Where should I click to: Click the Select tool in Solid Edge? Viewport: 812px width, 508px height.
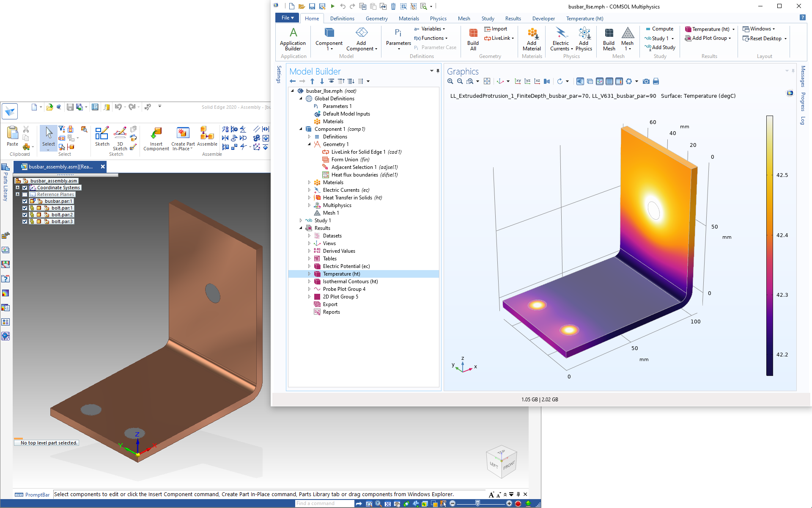tap(49, 137)
